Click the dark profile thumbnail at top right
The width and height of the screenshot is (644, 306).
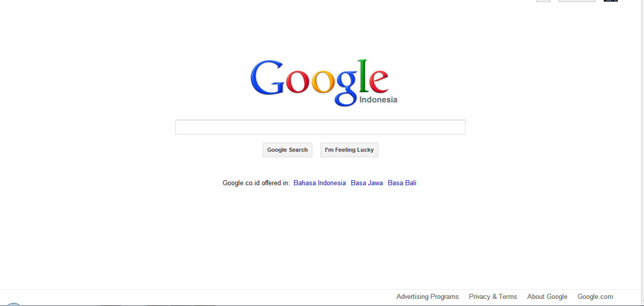click(611, 1)
